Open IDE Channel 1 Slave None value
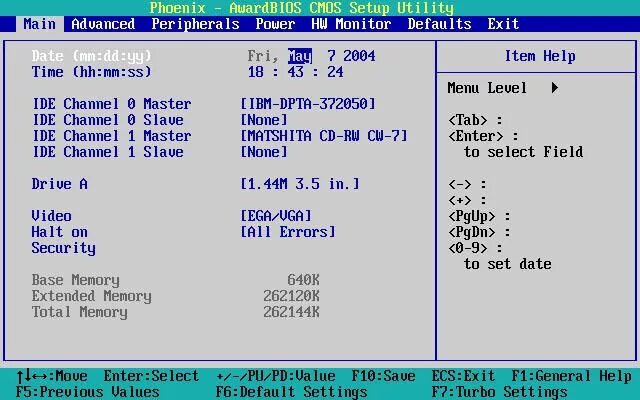Screen dimensions: 640x400 click(264, 152)
